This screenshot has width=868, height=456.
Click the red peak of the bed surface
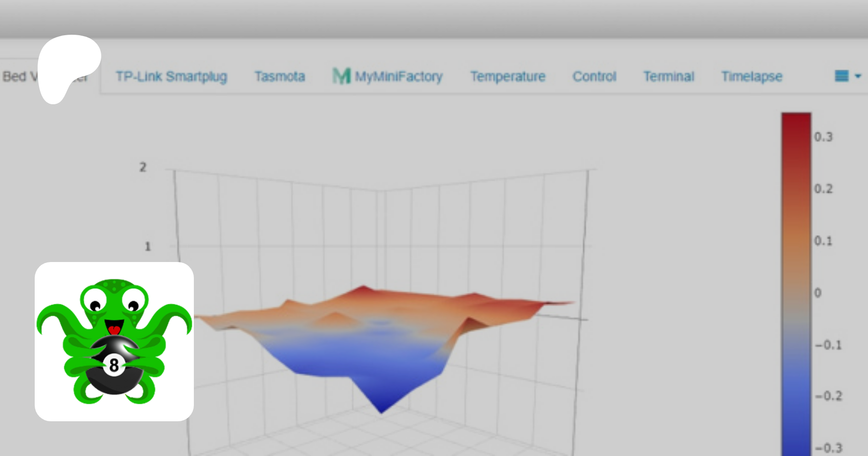click(x=361, y=289)
